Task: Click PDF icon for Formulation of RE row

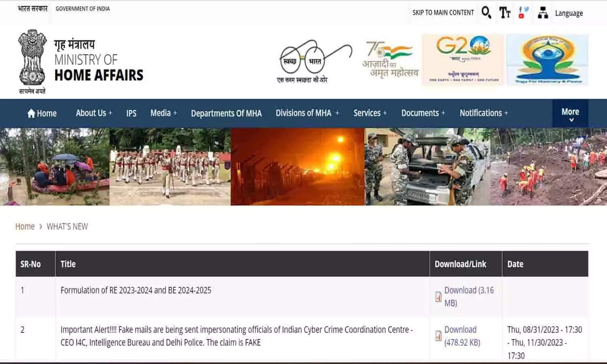Action: click(438, 296)
